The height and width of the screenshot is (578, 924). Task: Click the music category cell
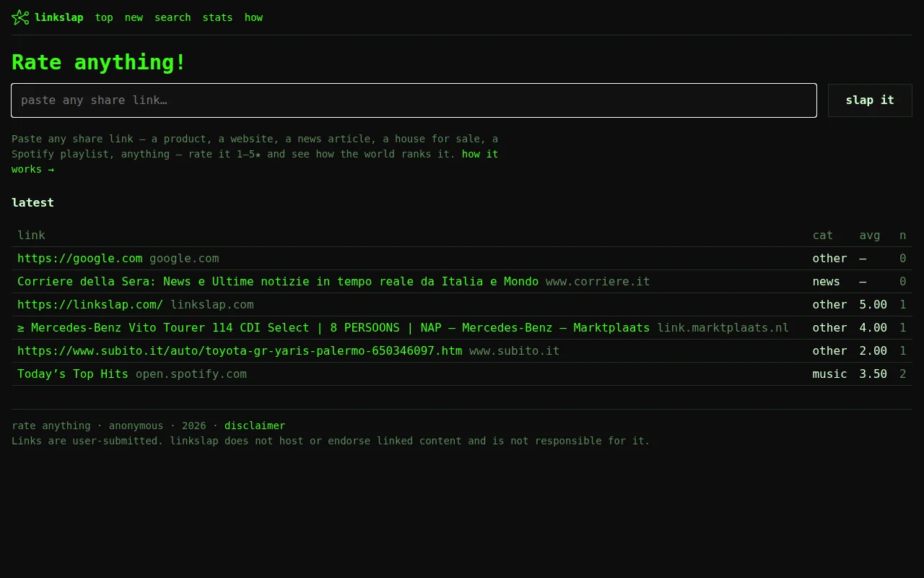coord(830,374)
